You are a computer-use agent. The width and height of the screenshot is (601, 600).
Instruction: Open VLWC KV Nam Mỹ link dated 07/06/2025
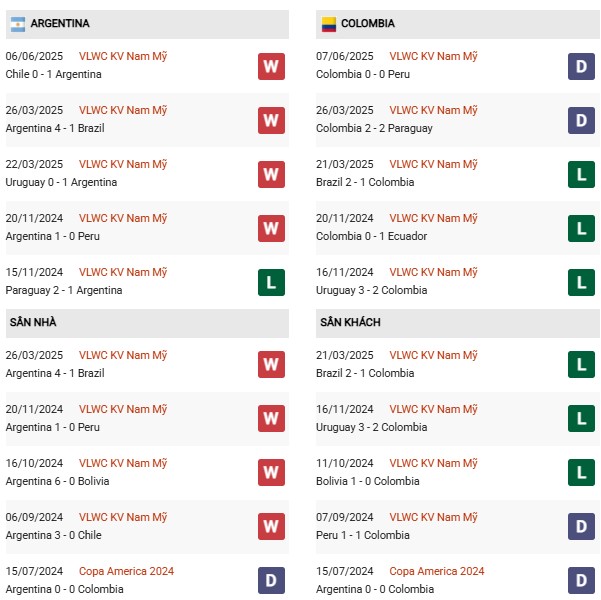point(434,56)
